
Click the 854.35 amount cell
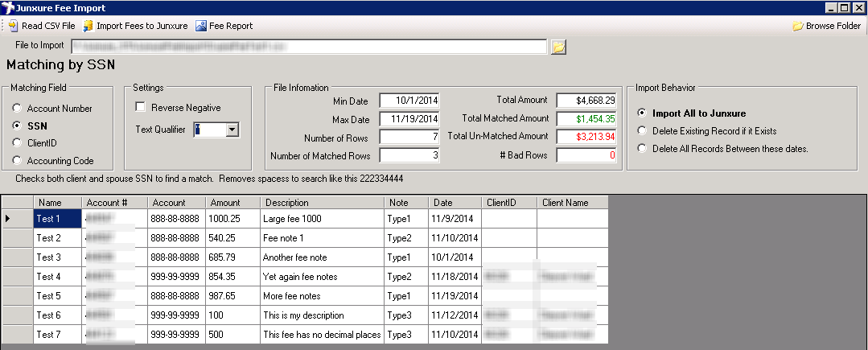pyautogui.click(x=233, y=277)
